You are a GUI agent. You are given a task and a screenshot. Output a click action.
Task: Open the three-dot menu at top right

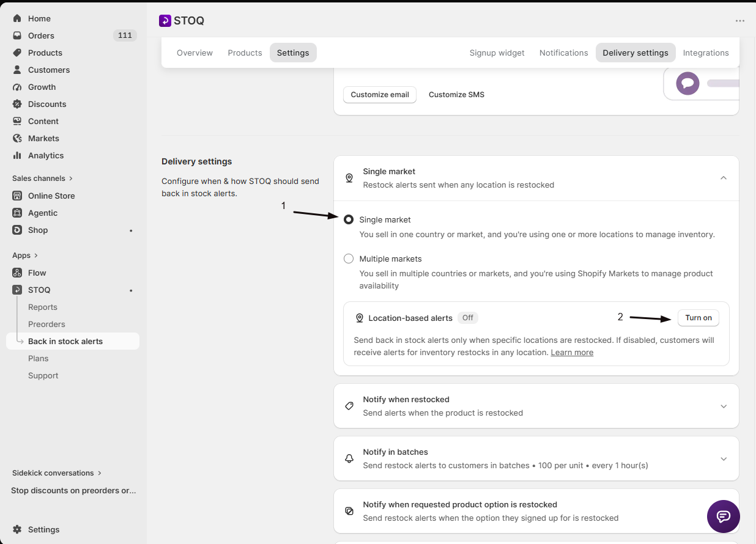(x=740, y=21)
